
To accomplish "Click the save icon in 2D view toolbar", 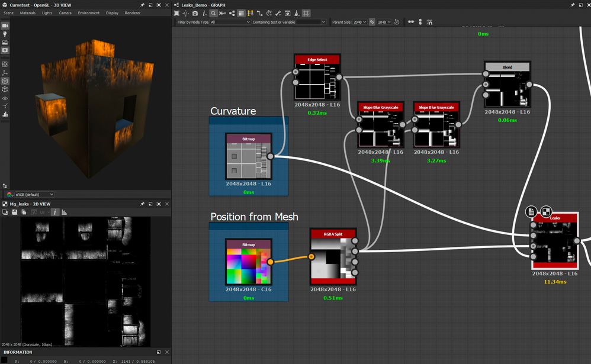I will (x=14, y=212).
